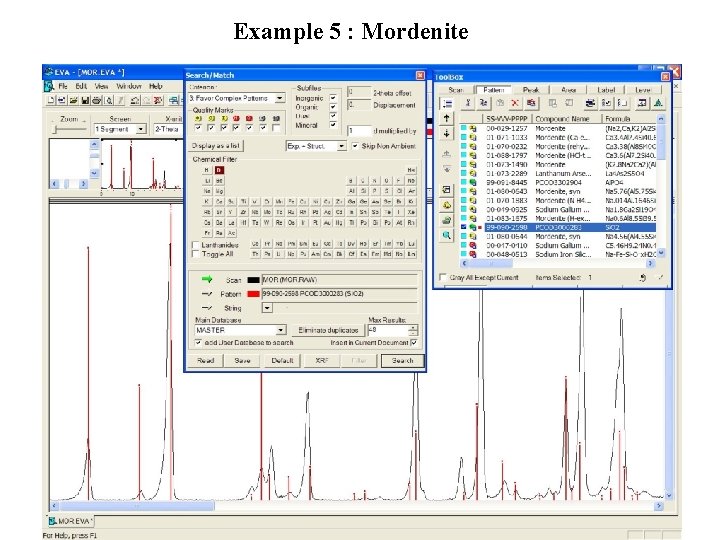Click the quality icon of row 00-029-1257
Screen dimensions: 720x540
(x=472, y=129)
